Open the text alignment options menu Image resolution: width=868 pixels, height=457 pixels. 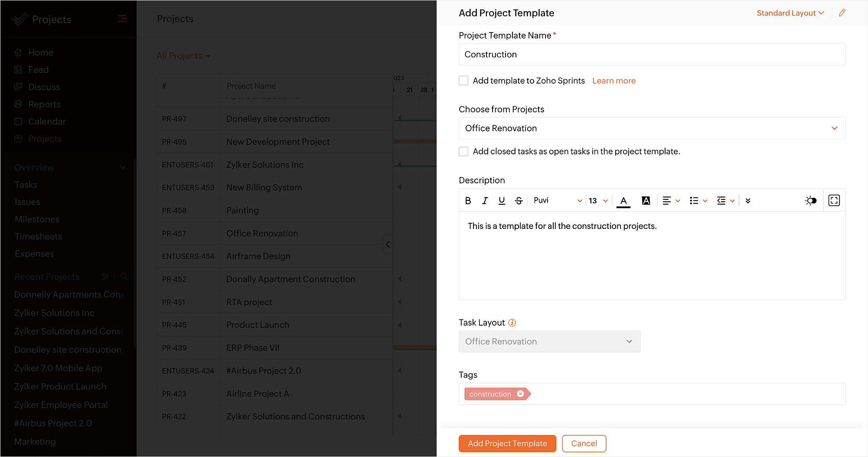[671, 200]
